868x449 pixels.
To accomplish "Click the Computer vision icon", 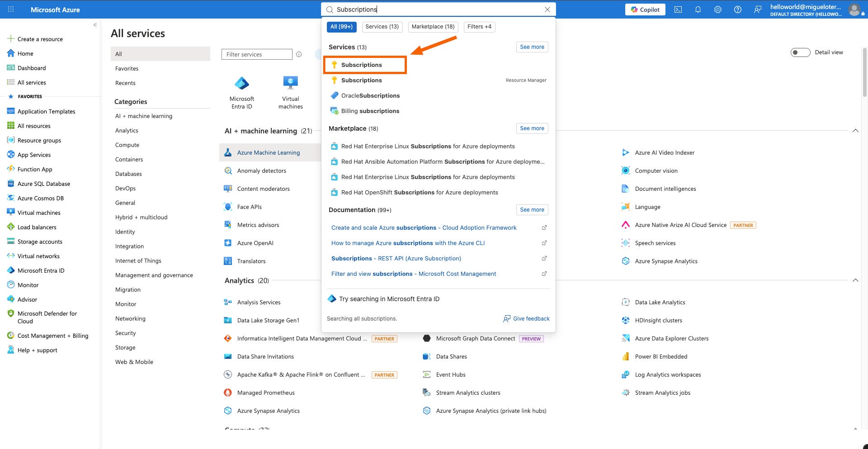I will coord(626,170).
